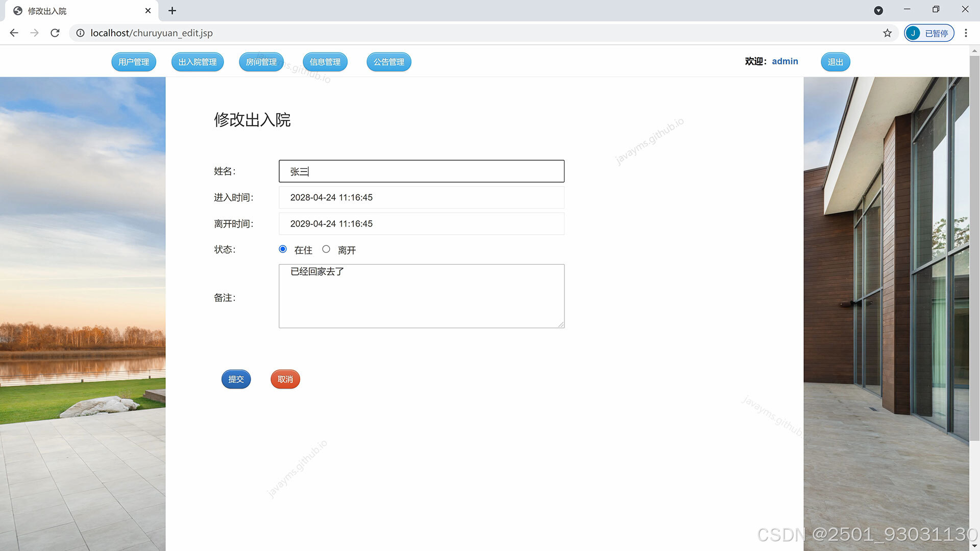Open the 用户管理 menu
The image size is (980, 551).
tap(134, 62)
